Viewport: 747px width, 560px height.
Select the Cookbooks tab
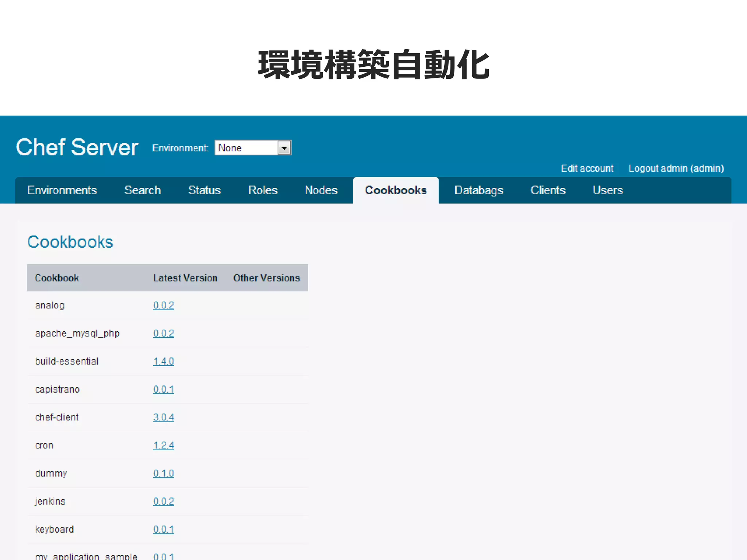[396, 190]
